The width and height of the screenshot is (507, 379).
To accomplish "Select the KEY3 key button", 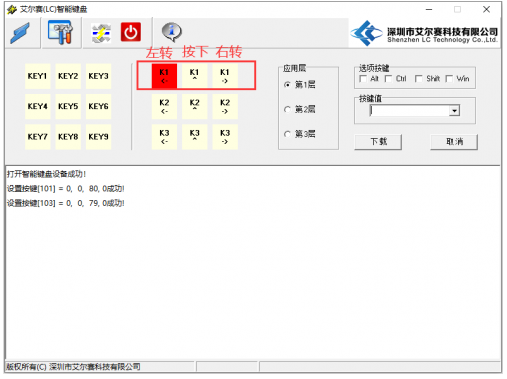I will pyautogui.click(x=98, y=76).
